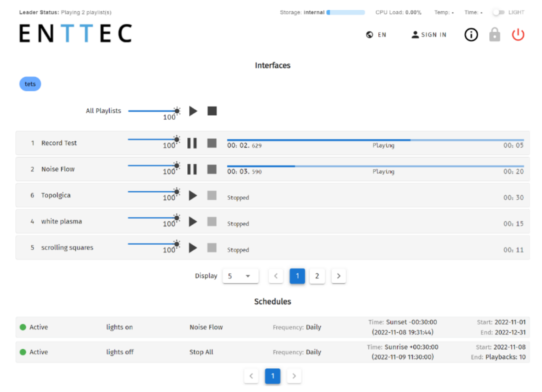This screenshot has height=392, width=542.
Task: Click the white plasma playlist name
Action: pos(62,222)
